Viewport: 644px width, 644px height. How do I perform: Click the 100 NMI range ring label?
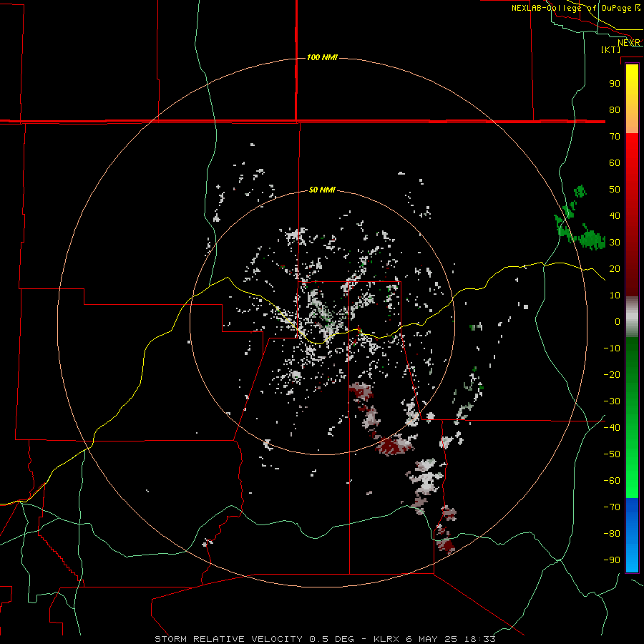[322, 57]
